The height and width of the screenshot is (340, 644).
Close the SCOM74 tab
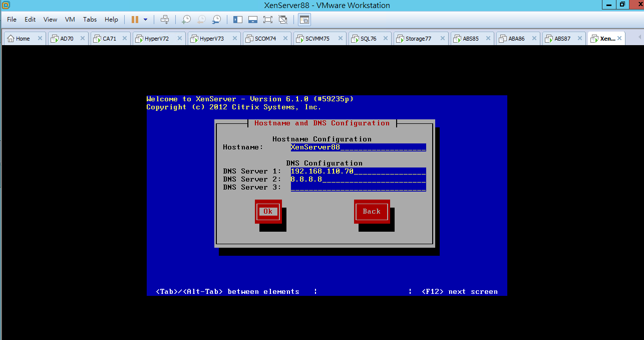[285, 39]
